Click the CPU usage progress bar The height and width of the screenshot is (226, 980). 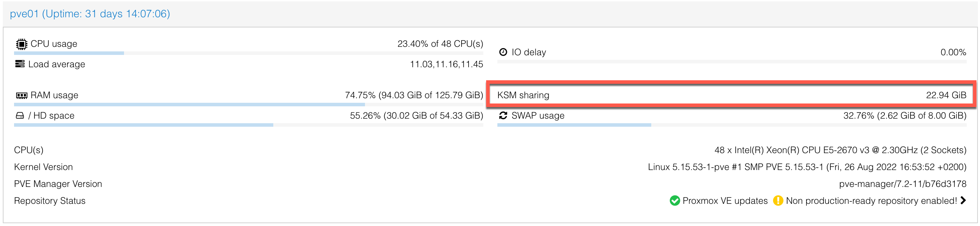248,54
